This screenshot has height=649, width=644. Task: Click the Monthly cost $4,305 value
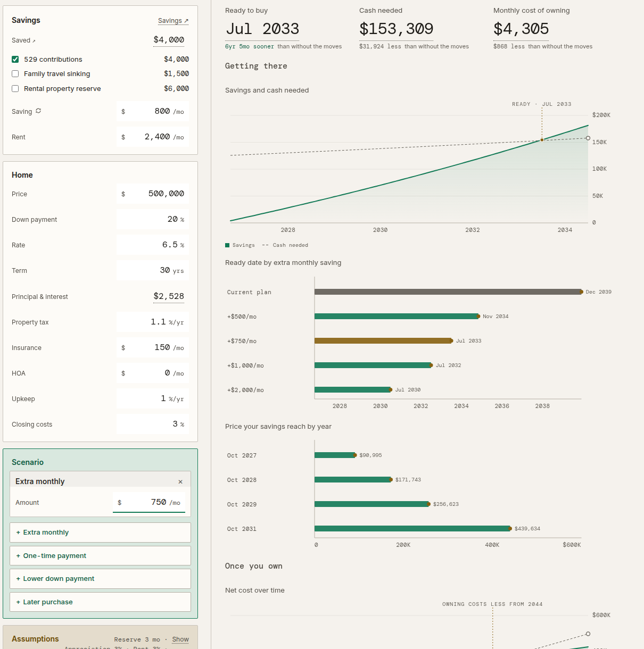click(521, 29)
